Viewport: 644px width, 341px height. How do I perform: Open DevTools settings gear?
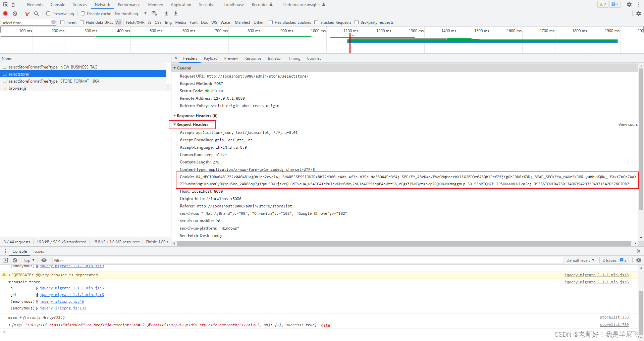point(629,5)
